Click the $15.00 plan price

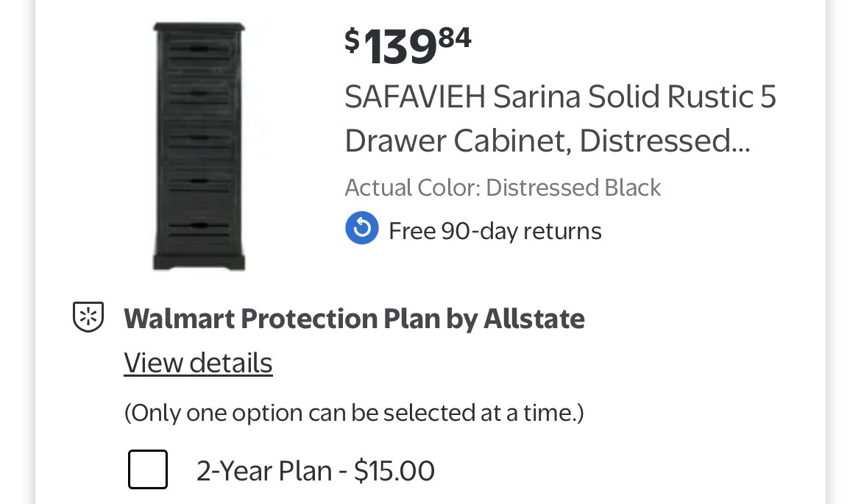(x=394, y=470)
